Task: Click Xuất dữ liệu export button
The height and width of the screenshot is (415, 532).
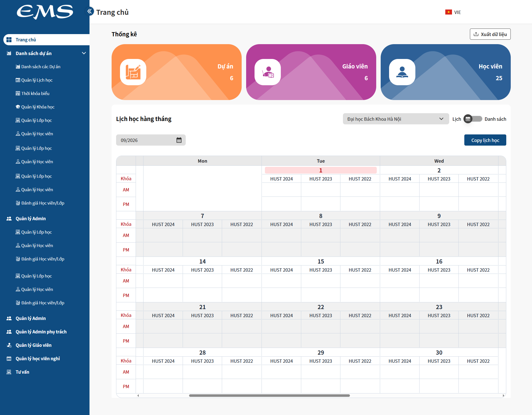Action: click(490, 34)
